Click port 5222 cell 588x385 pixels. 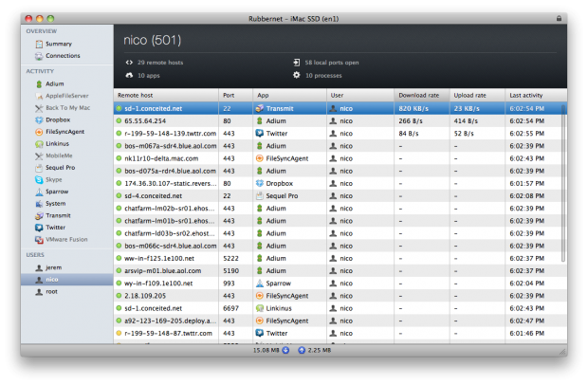pyautogui.click(x=230, y=258)
